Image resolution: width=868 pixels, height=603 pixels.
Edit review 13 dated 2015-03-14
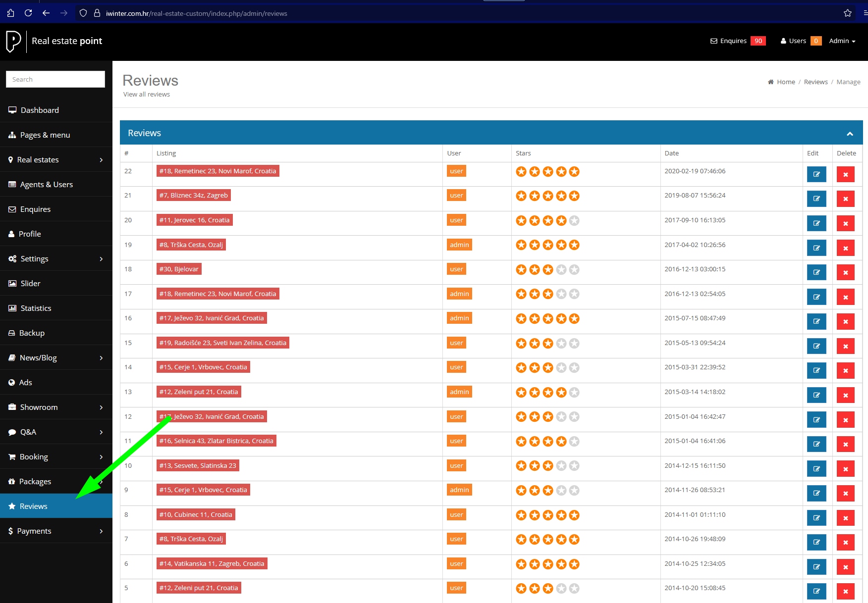click(x=816, y=395)
